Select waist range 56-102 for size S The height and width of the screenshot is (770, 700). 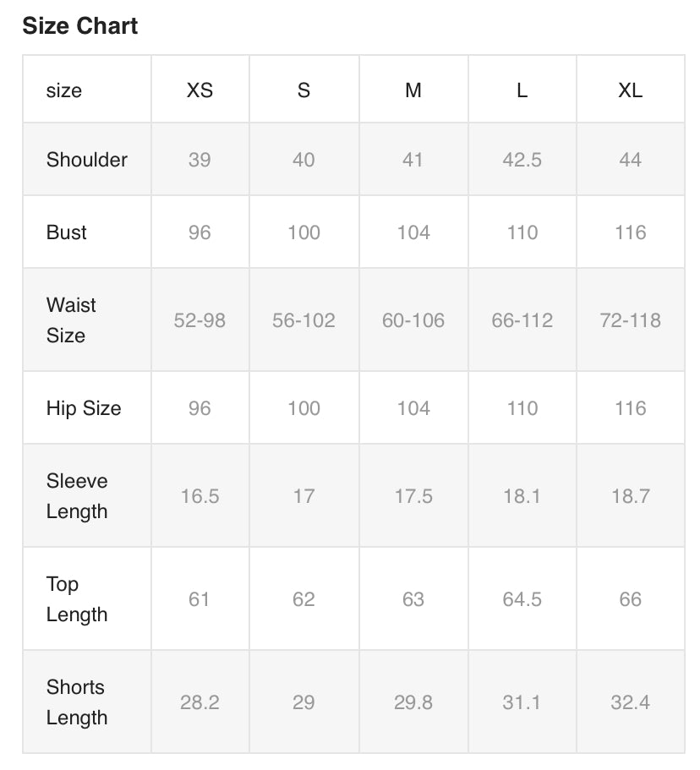tap(304, 320)
